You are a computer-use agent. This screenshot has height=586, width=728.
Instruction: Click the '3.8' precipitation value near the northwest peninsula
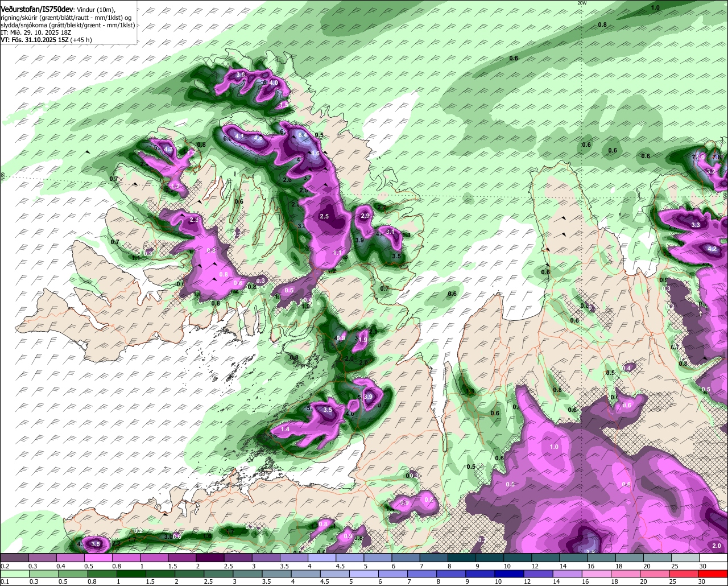(x=241, y=75)
